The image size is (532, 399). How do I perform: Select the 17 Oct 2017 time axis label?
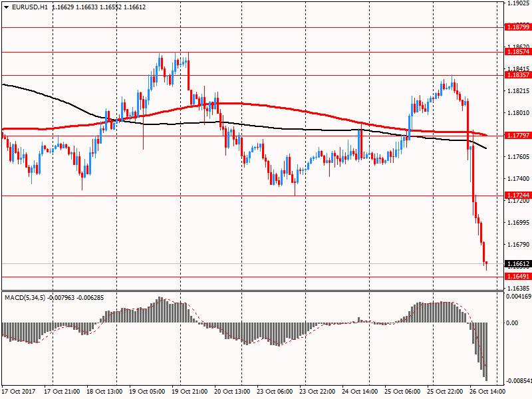tap(19, 392)
